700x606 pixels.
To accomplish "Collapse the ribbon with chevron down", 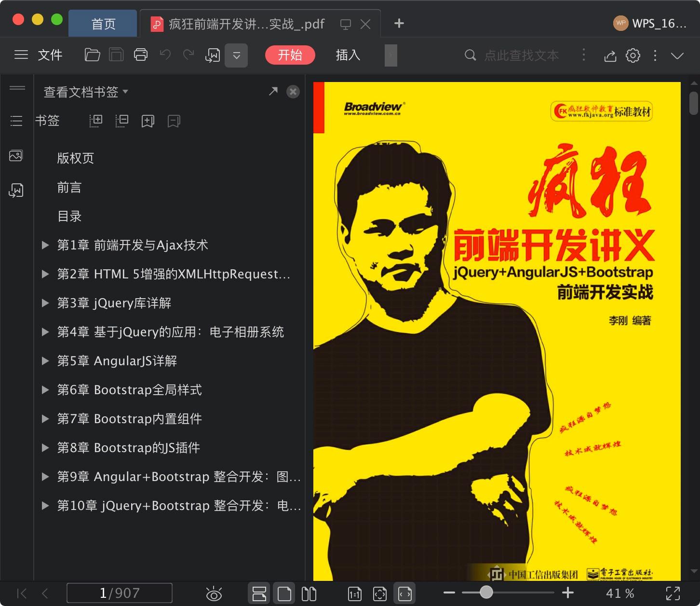I will (677, 56).
